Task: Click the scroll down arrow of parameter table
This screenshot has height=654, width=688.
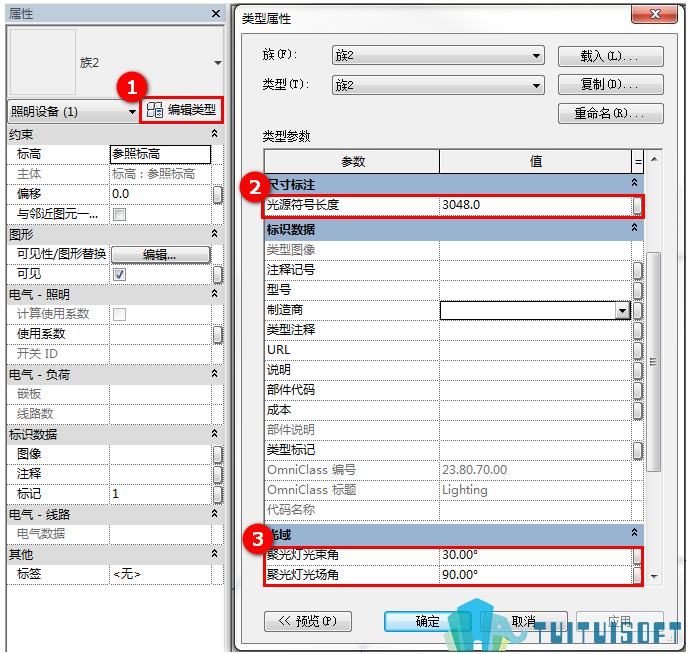Action: pyautogui.click(x=654, y=577)
